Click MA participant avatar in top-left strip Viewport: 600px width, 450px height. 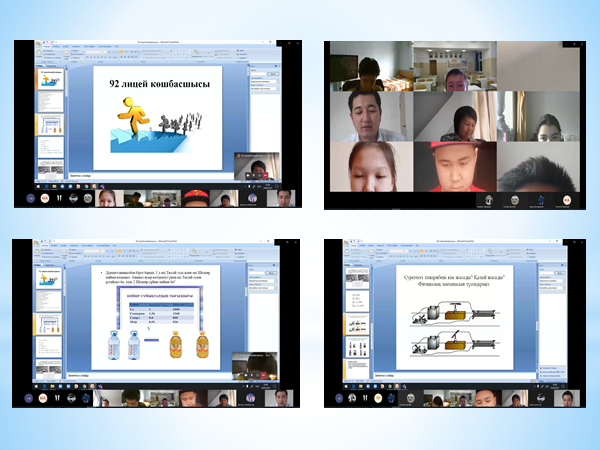pyautogui.click(x=44, y=199)
